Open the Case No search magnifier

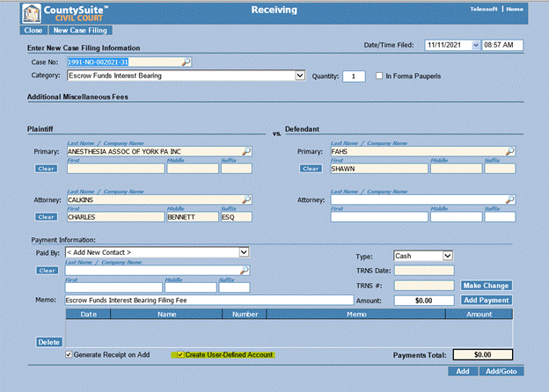pos(187,62)
